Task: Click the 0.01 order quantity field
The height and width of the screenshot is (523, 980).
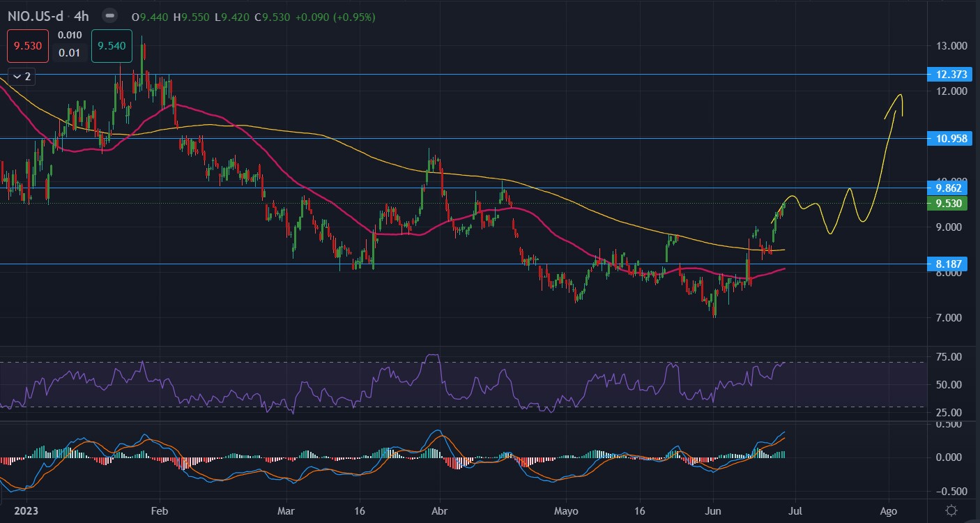Action: tap(70, 53)
